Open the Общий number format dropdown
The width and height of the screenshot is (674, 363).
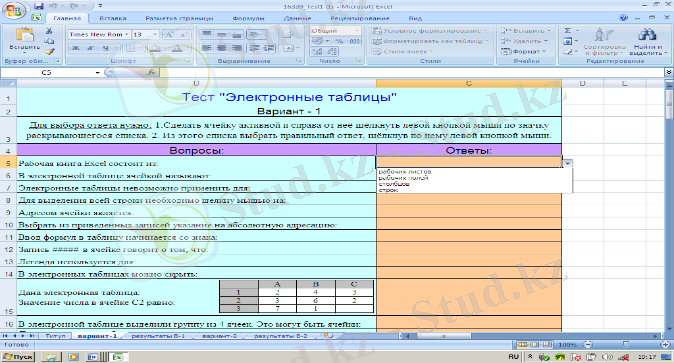[357, 31]
